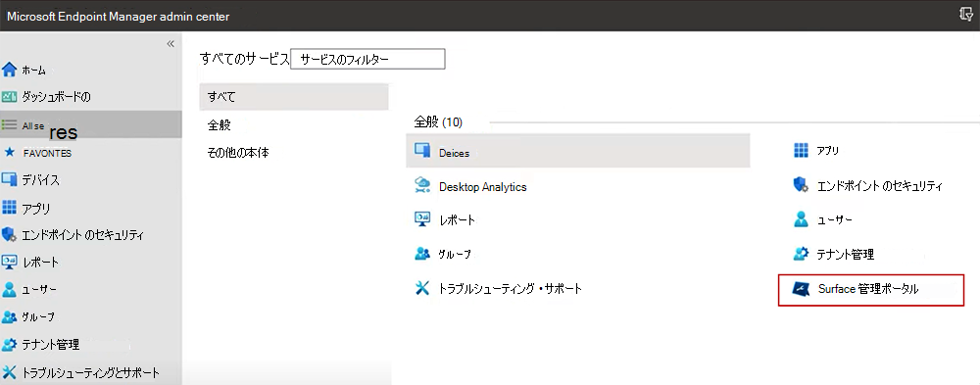The image size is (980, 385).
Task: Open テナント管理 in the left sidebar
Action: coord(51,345)
